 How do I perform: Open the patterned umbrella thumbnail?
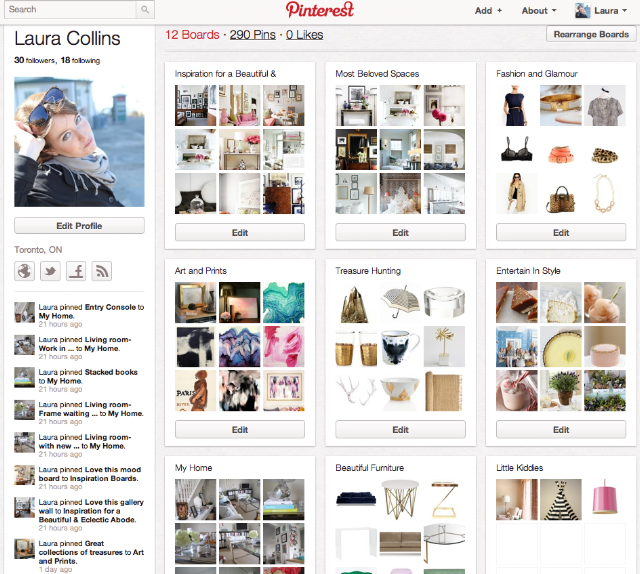pyautogui.click(x=400, y=303)
